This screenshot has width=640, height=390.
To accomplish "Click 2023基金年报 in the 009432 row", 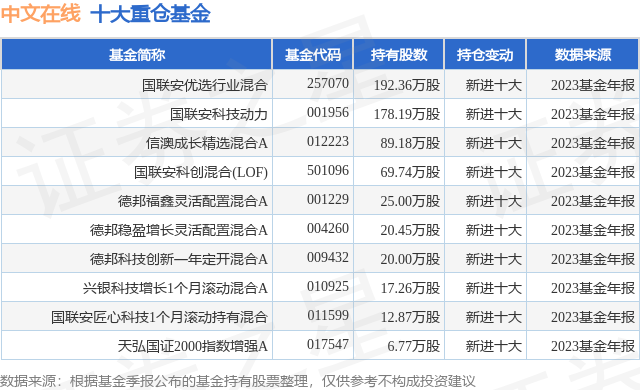I will pyautogui.click(x=593, y=259).
